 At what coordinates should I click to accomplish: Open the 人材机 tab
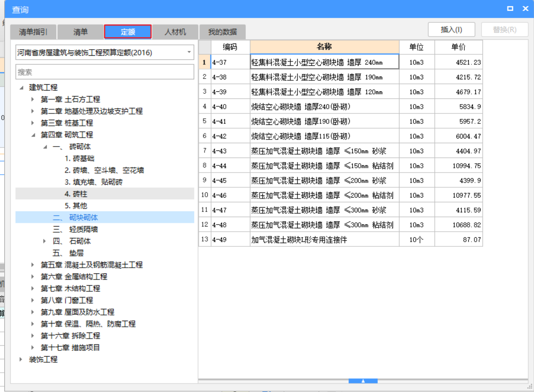175,32
